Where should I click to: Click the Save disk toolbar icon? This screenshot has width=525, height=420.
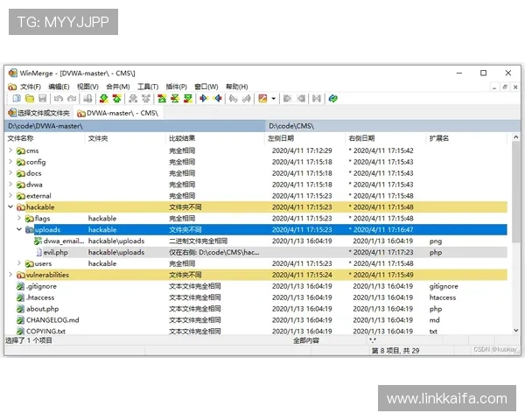pos(43,99)
